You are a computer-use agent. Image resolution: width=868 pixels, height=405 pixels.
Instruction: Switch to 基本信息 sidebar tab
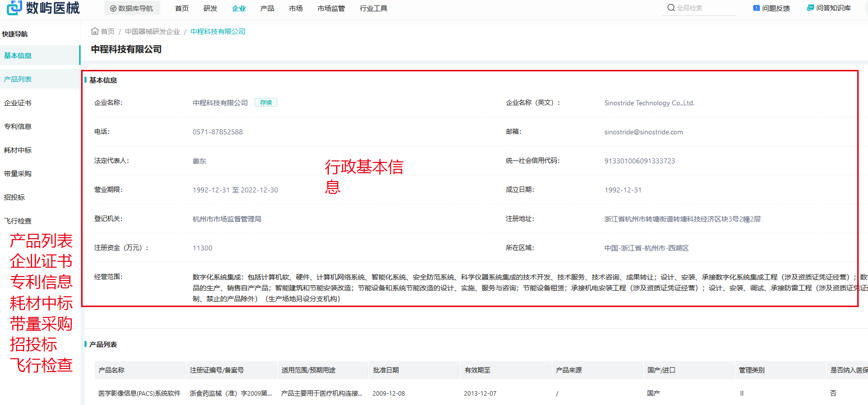[x=18, y=56]
